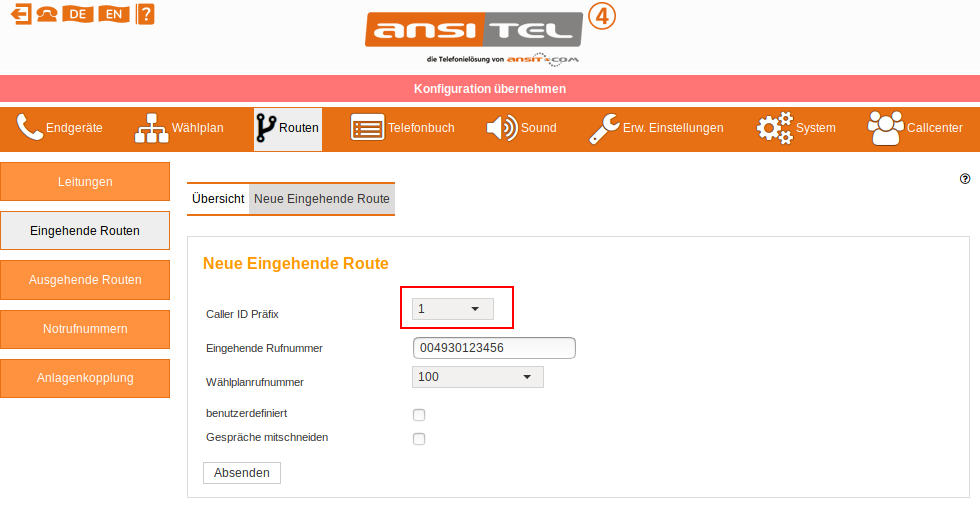Open the System gears menu
The height and width of the screenshot is (513, 980).
[796, 128]
